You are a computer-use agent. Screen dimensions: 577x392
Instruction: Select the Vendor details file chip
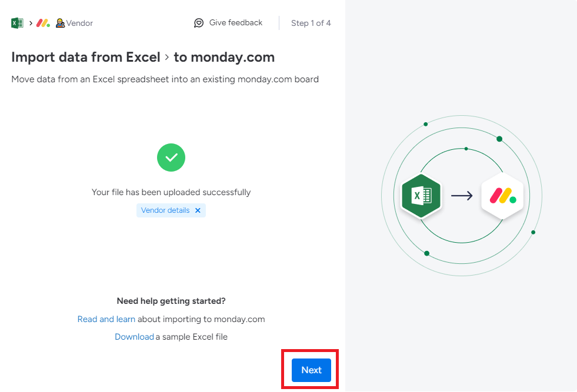click(x=171, y=210)
